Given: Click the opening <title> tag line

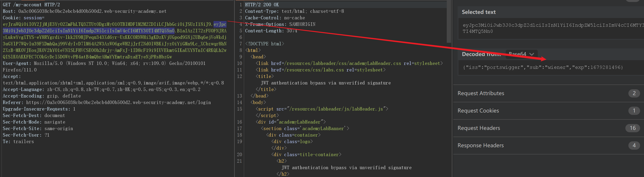Looking at the screenshot, I should tap(264, 76).
